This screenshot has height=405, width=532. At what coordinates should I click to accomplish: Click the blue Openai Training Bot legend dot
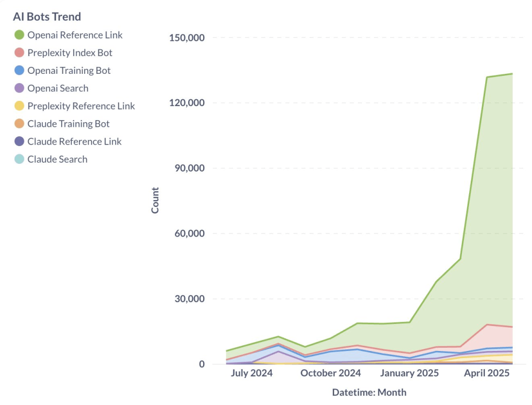click(19, 71)
